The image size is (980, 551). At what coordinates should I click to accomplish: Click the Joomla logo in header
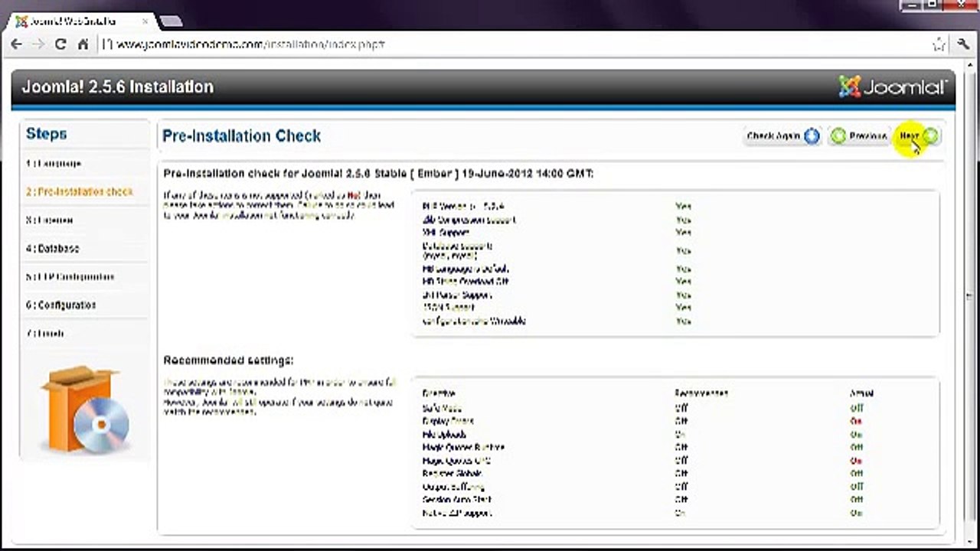coord(892,87)
